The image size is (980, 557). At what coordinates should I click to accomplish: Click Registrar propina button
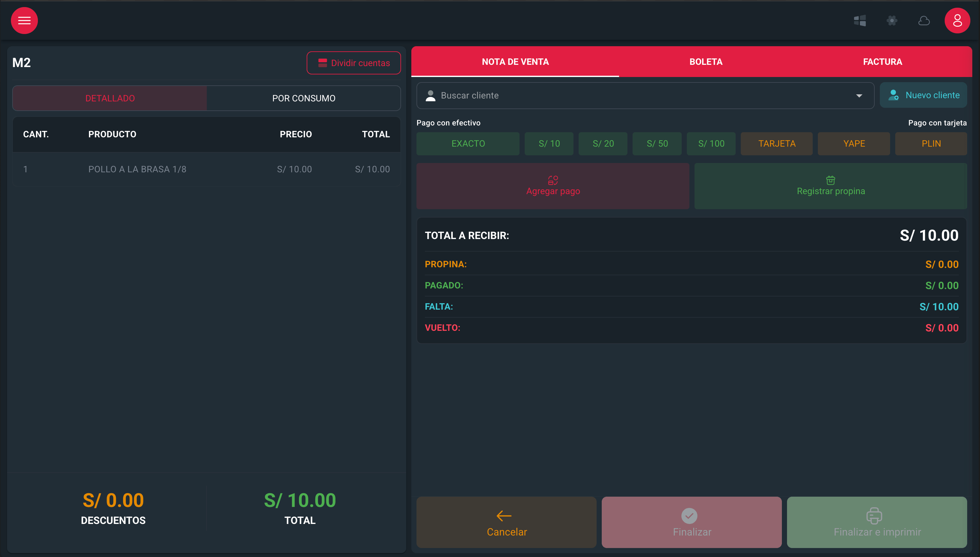point(831,186)
